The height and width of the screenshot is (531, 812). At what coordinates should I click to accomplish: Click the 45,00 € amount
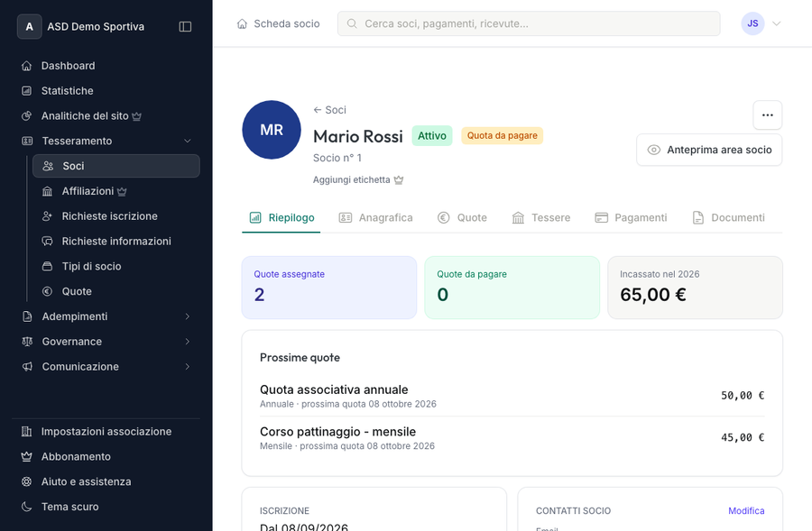743,437
